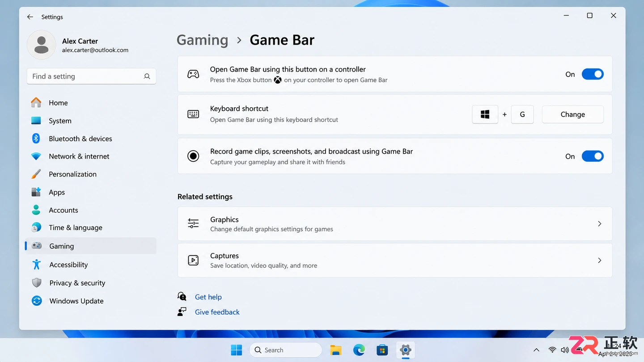Expand the Graphics related setting chevron

click(600, 224)
